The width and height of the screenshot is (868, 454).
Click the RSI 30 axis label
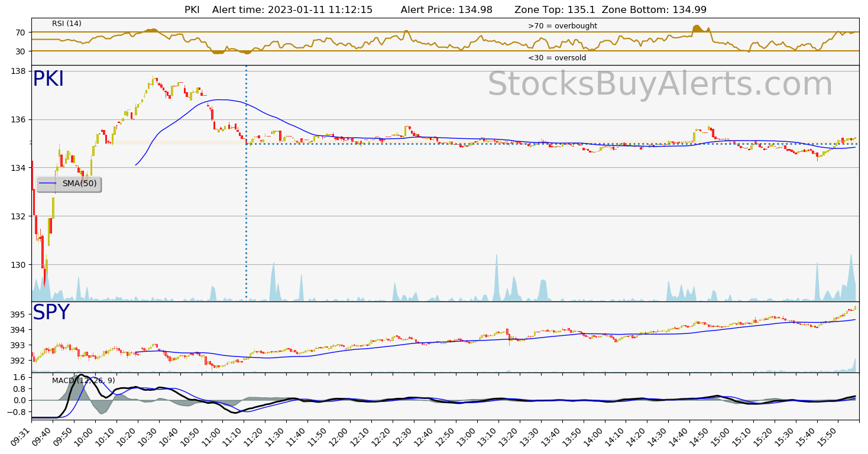21,51
